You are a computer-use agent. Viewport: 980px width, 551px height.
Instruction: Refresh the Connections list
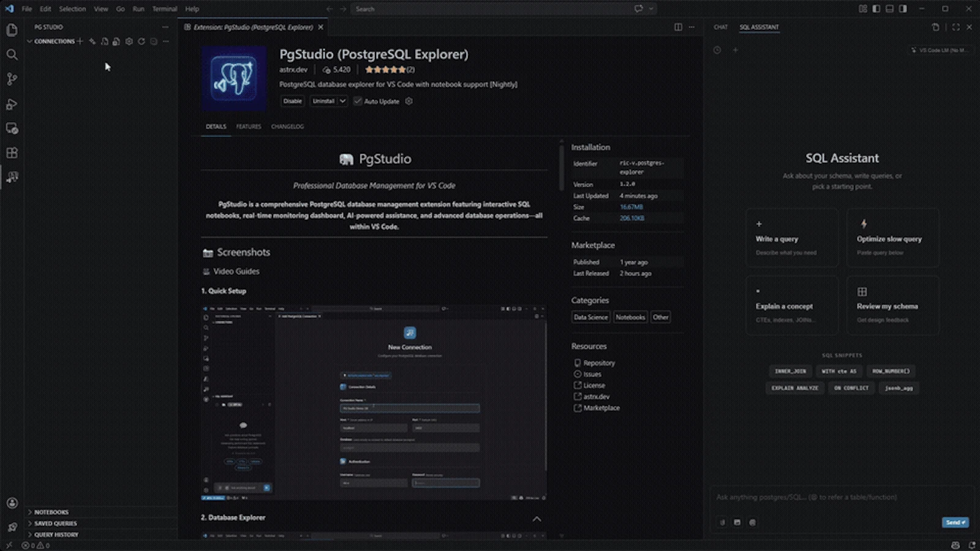coord(141,41)
